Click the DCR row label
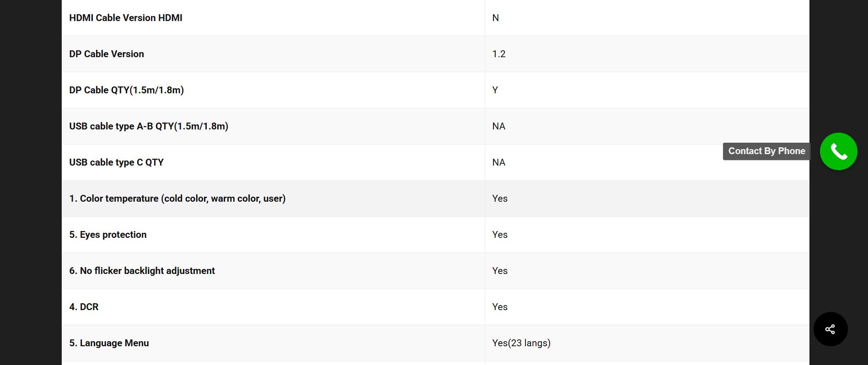The width and height of the screenshot is (868, 365). (x=84, y=307)
